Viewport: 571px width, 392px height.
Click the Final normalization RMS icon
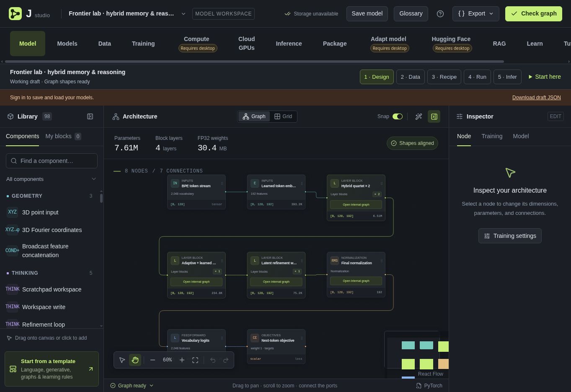335,260
